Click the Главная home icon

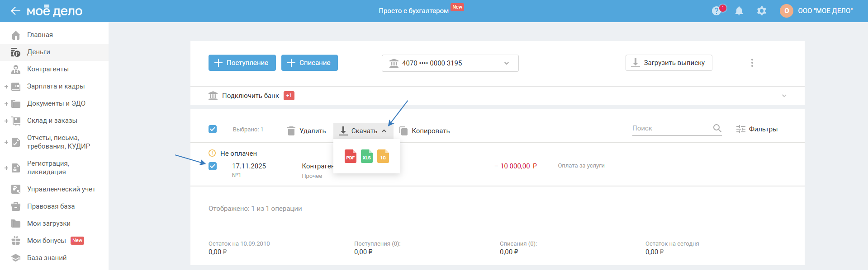[16, 35]
